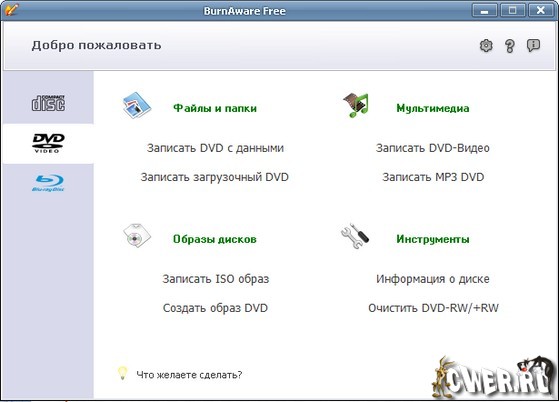Open Записать DVD с данными
The height and width of the screenshot is (402, 559).
(x=215, y=148)
